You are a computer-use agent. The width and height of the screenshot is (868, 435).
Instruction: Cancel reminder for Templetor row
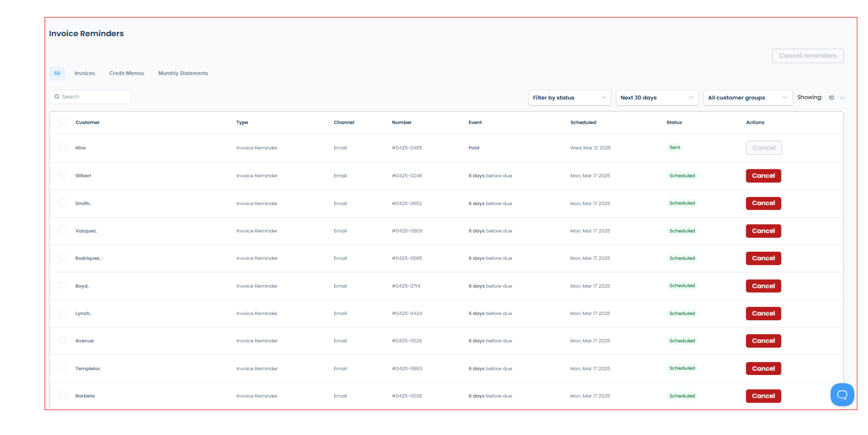pyautogui.click(x=763, y=369)
